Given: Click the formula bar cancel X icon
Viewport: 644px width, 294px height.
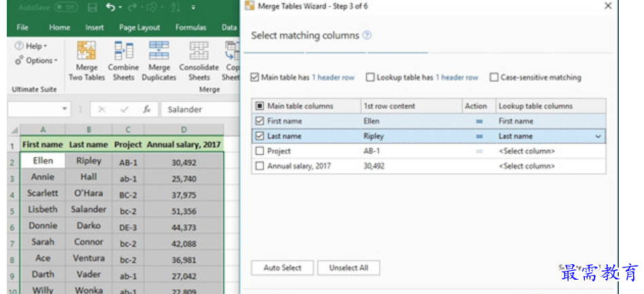Looking at the screenshot, I should point(102,109).
